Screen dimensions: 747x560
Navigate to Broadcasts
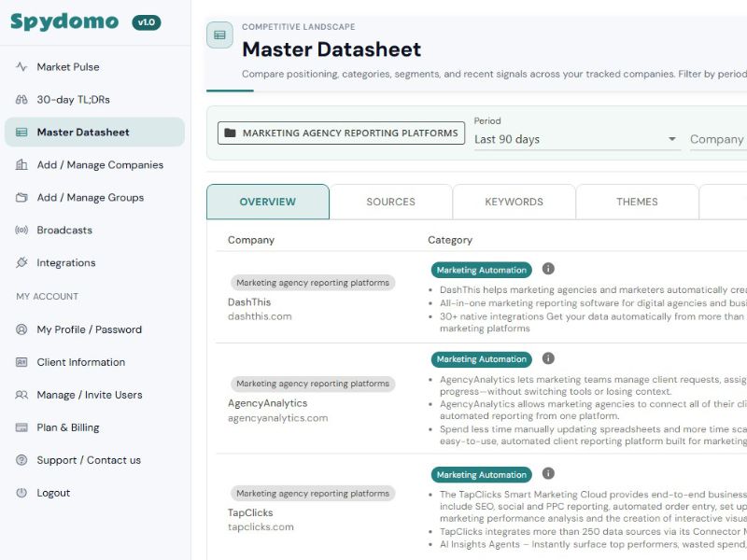(x=94, y=230)
